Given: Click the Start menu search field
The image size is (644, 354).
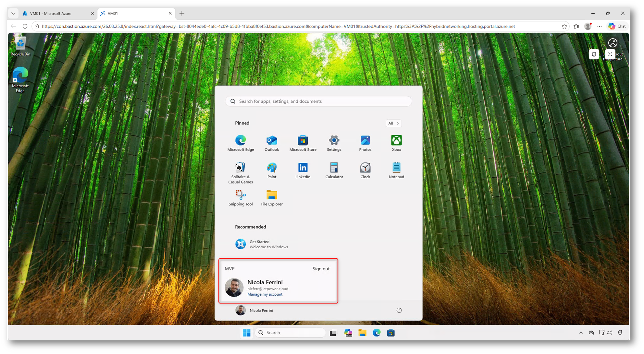Looking at the screenshot, I should pyautogui.click(x=318, y=101).
